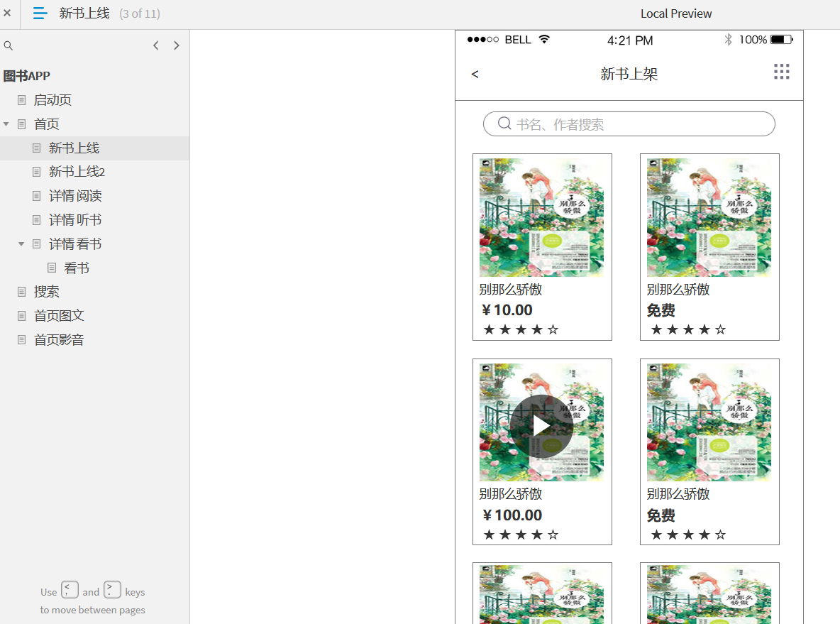This screenshot has width=840, height=624.
Task: Open the 详情听书 page
Action: coord(75,220)
